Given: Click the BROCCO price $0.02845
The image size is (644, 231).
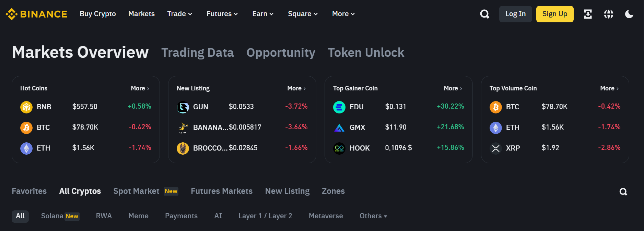Looking at the screenshot, I should click(243, 148).
